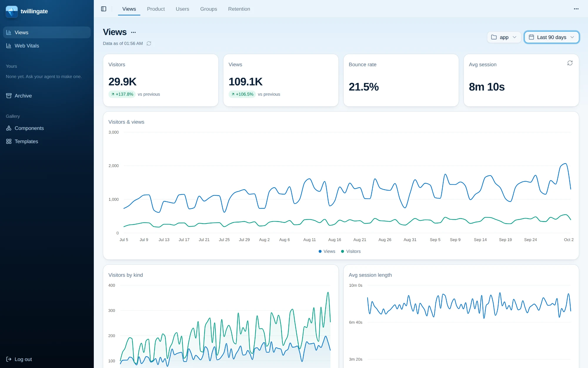Click the Oct 2 axis label
The image size is (588, 368).
[x=569, y=240]
